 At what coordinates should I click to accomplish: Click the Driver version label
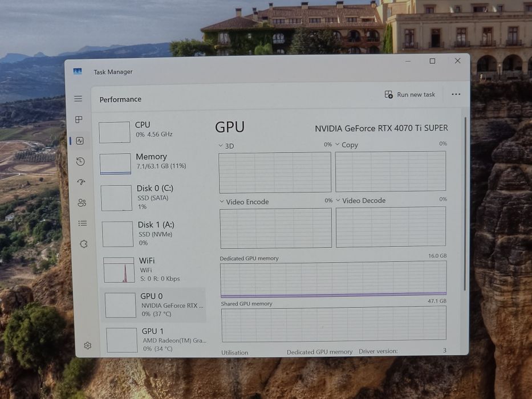(378, 351)
